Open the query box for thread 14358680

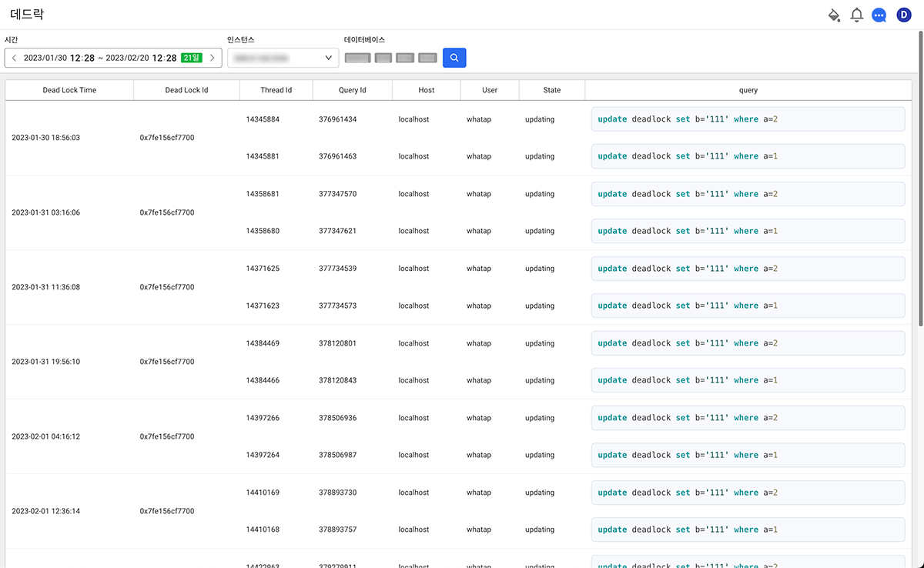[x=748, y=231]
